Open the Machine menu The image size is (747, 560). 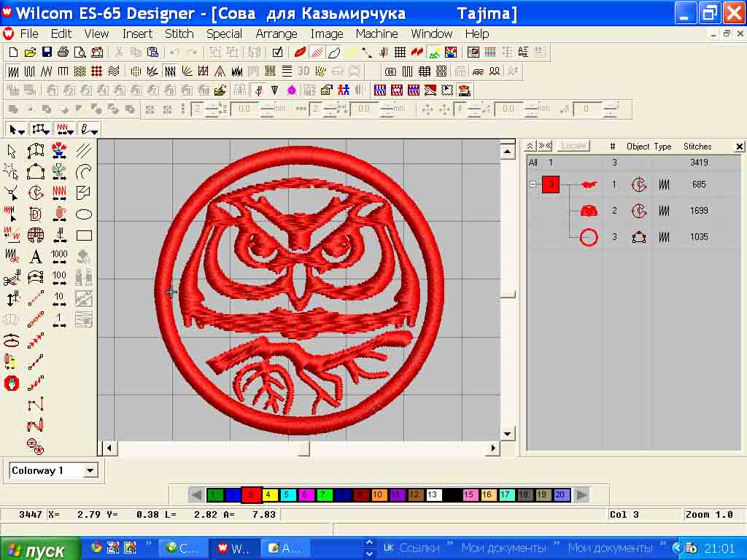point(376,34)
